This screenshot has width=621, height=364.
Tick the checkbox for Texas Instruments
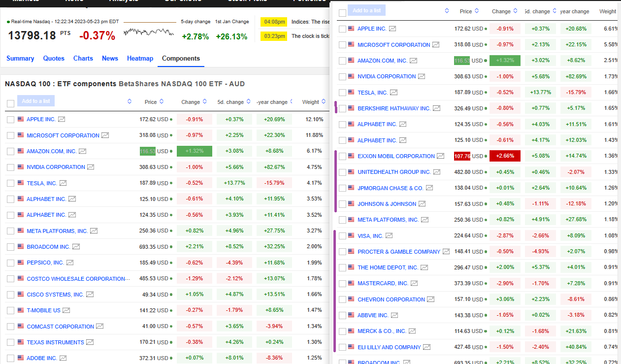10,342
